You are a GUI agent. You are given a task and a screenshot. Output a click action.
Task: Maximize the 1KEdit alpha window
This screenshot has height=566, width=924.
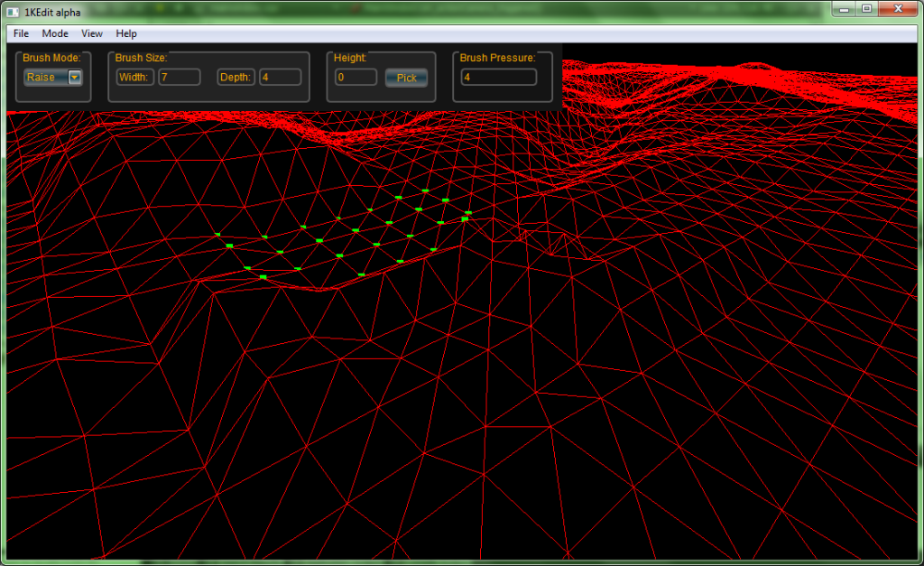coord(867,9)
